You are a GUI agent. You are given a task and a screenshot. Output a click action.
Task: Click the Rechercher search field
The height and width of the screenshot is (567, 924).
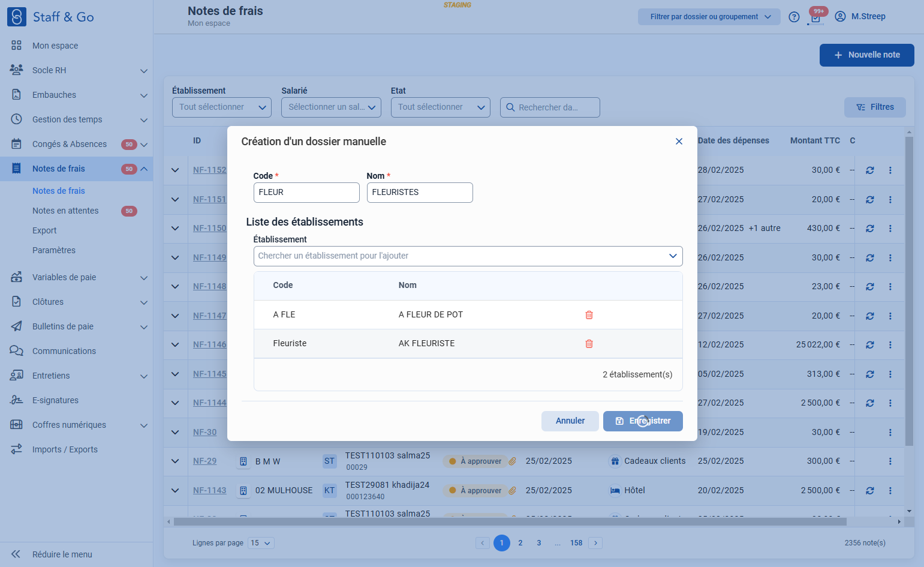[550, 107]
